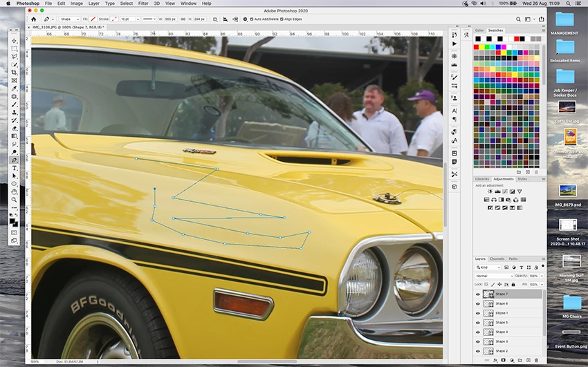Select the Rectangular Marquee tool
Image resolution: width=588 pixels, height=367 pixels.
click(x=15, y=48)
